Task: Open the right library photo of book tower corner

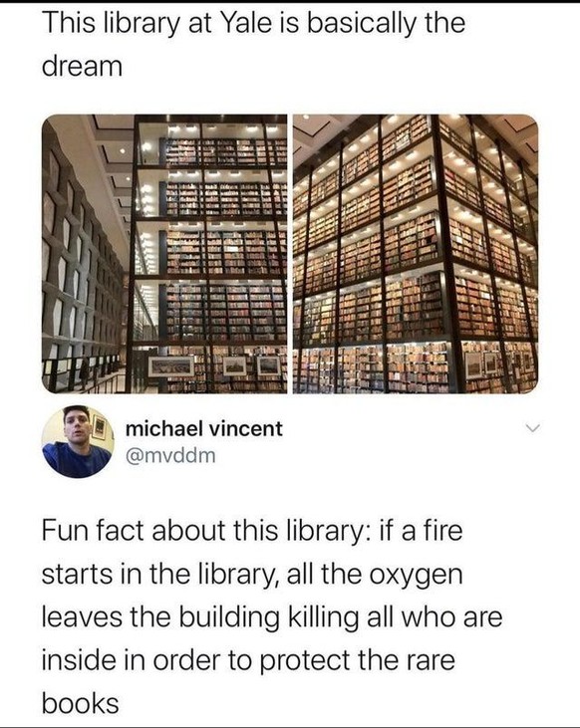Action: (x=416, y=254)
